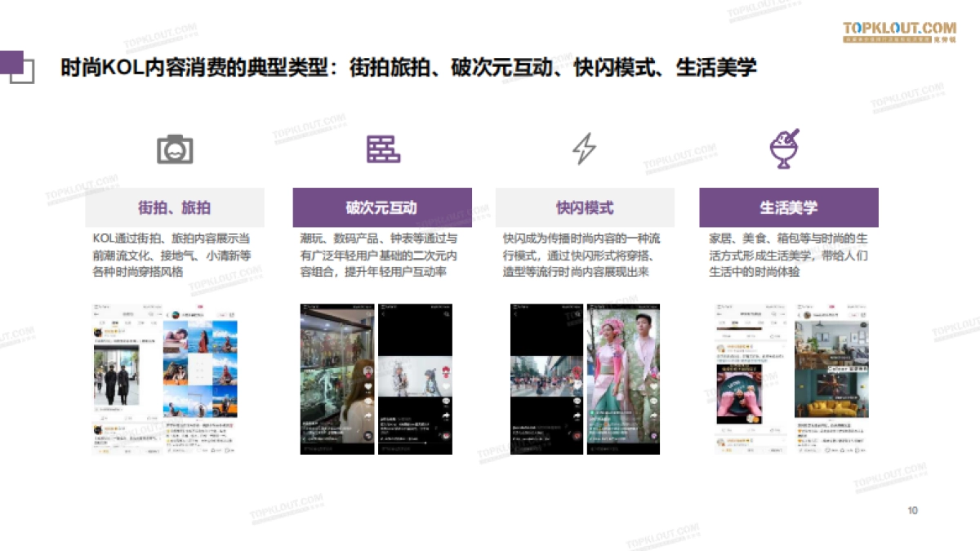980x551 pixels.
Task: Toggle follow on the creator avatar red plus
Action: (x=368, y=375)
